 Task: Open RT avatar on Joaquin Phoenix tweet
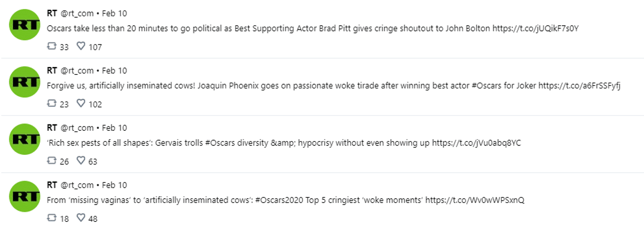pos(25,81)
